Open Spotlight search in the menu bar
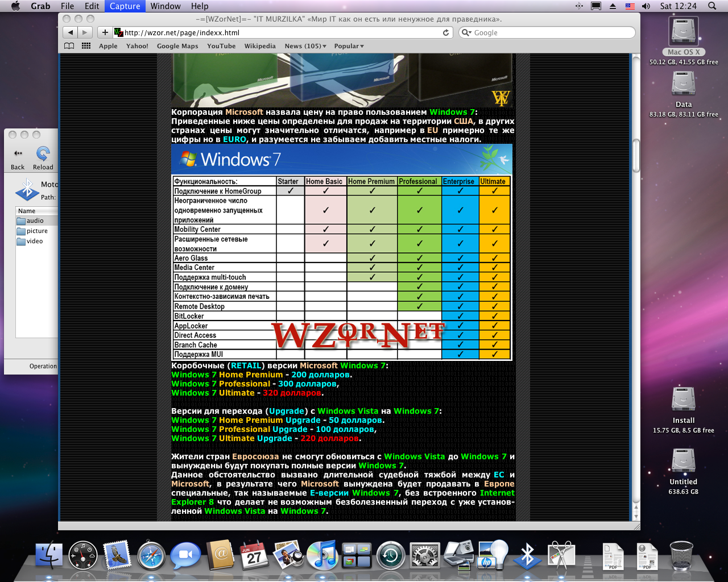 coord(712,6)
